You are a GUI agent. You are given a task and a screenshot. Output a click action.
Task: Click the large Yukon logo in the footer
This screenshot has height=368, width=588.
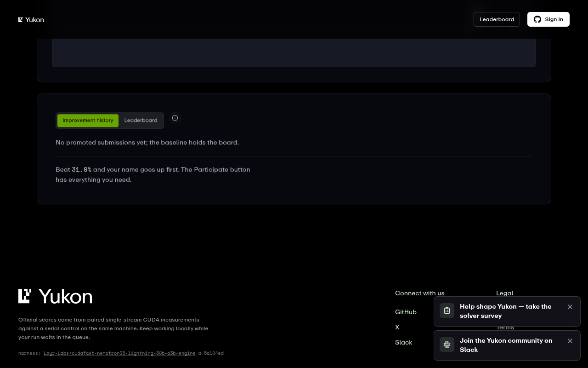point(55,296)
